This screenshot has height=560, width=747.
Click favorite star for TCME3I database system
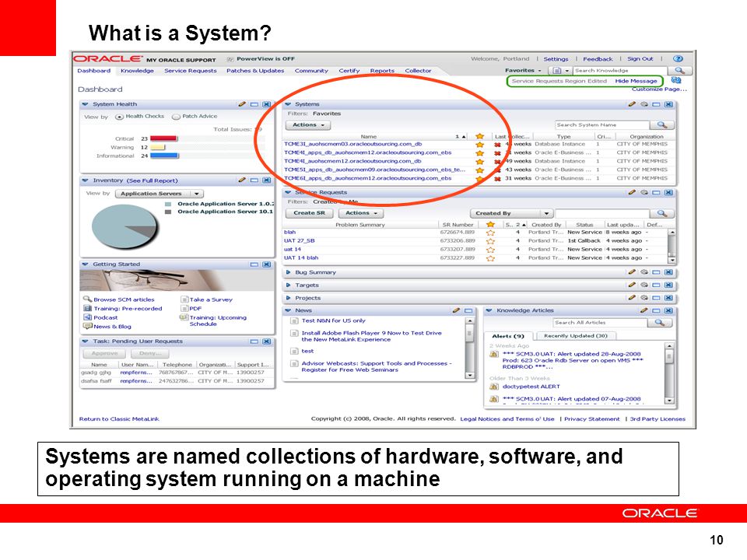(x=480, y=145)
